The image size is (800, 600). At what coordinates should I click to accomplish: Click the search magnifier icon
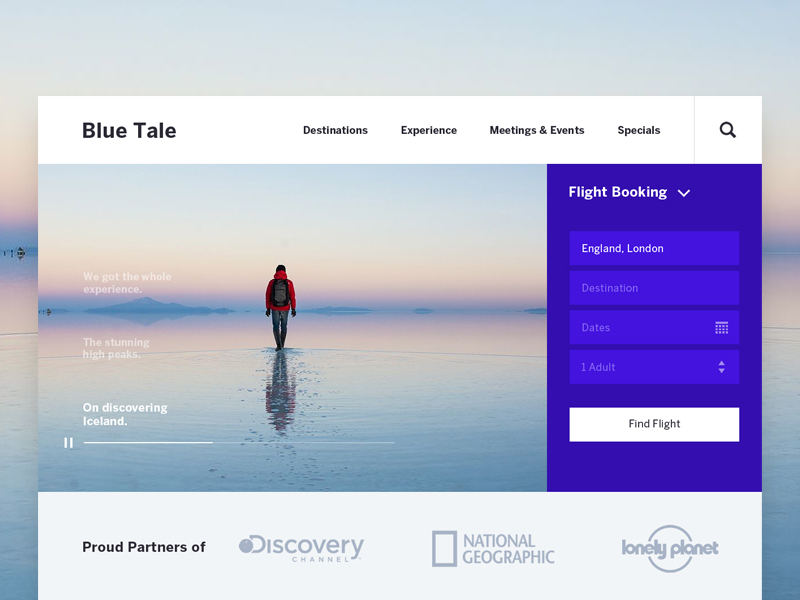coord(728,130)
